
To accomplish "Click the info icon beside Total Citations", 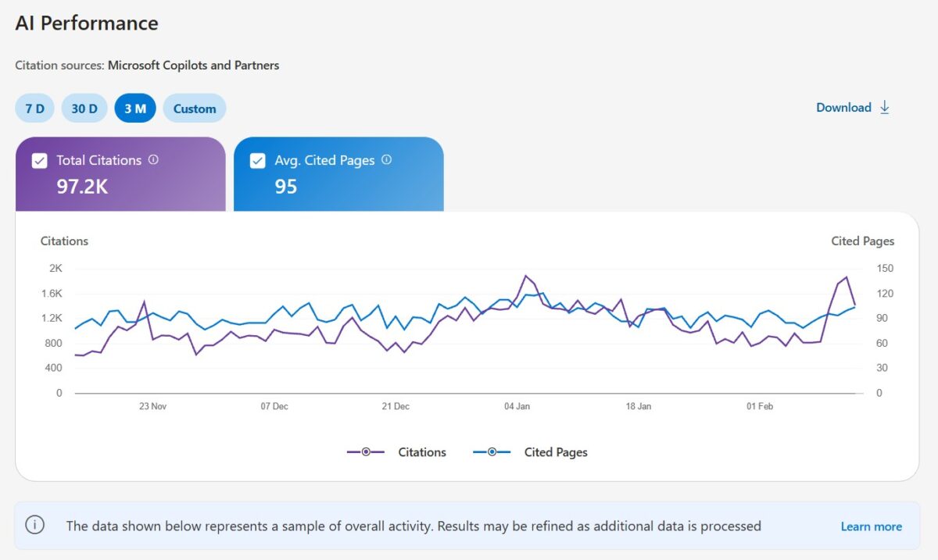I will coord(153,159).
